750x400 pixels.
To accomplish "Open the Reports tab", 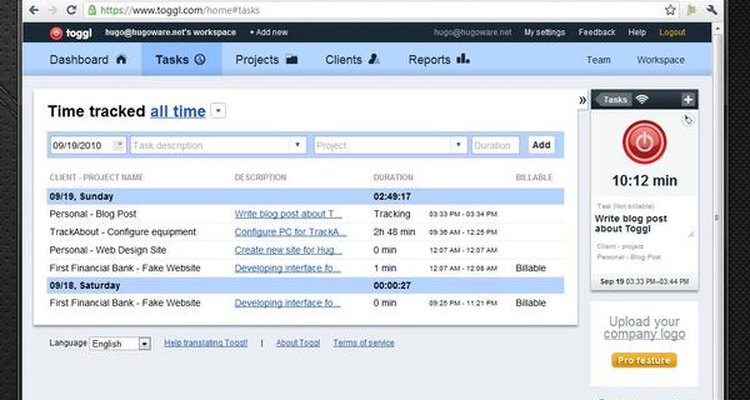I will click(x=439, y=60).
